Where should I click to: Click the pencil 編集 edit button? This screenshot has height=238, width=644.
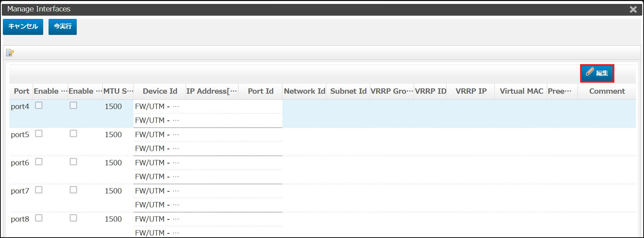(x=597, y=73)
